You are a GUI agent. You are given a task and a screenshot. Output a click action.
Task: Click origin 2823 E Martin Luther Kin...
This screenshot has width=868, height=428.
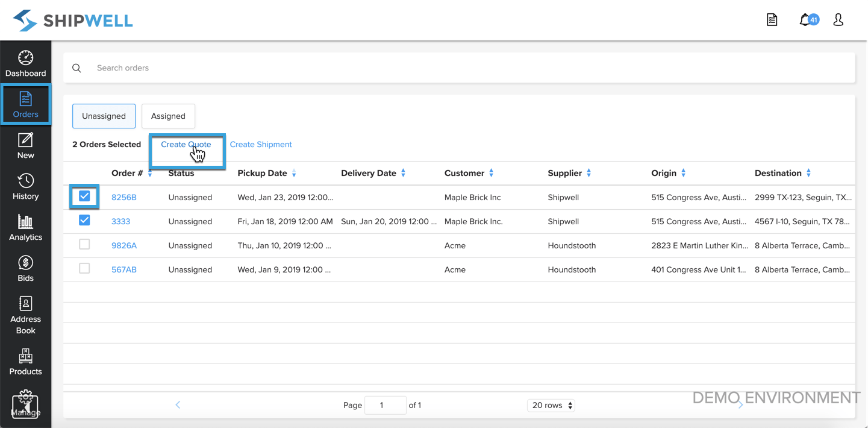pyautogui.click(x=699, y=245)
